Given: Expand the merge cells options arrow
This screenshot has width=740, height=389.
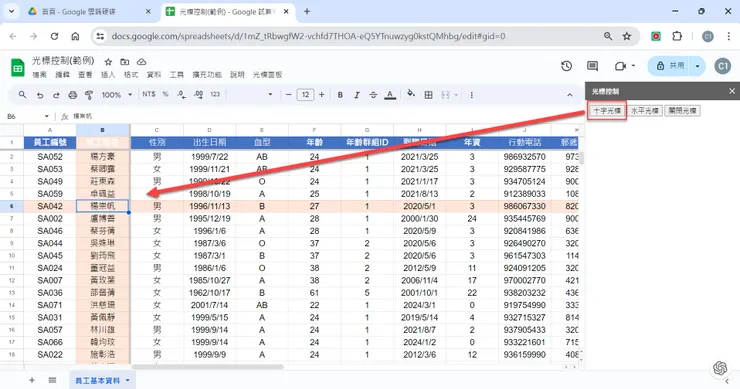Looking at the screenshot, I should 456,95.
